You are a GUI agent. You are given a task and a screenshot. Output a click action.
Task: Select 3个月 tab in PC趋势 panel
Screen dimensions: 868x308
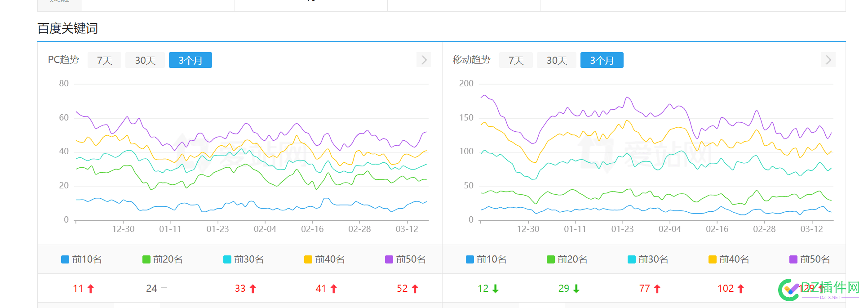[190, 60]
